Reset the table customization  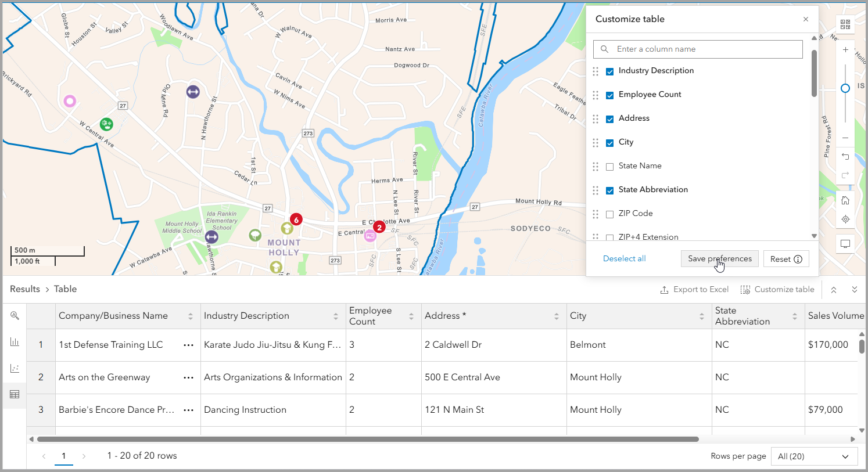point(786,259)
